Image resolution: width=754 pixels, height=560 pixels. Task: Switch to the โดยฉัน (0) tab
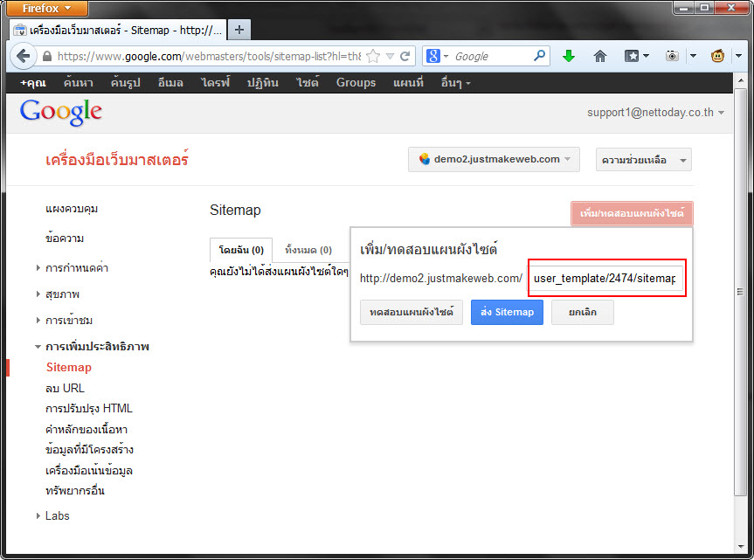click(x=241, y=250)
